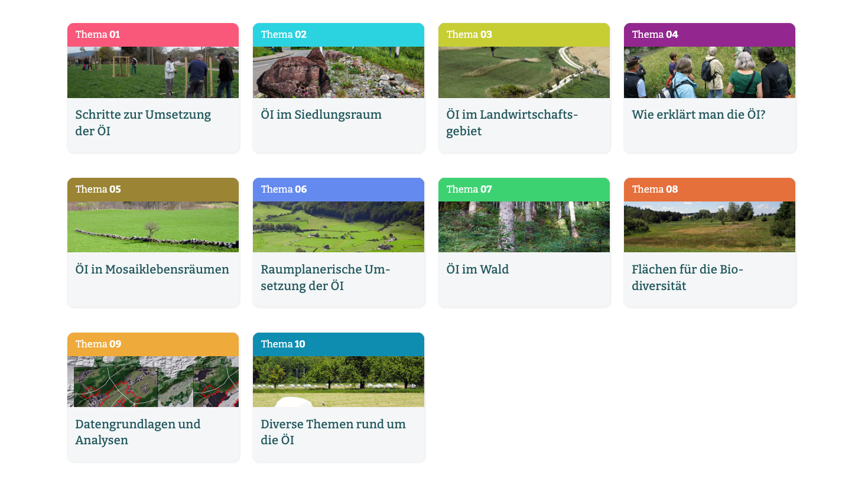Open the 'Schritte zur Umsetzung der ÖI' link
This screenshot has height=488, width=868.
[143, 123]
